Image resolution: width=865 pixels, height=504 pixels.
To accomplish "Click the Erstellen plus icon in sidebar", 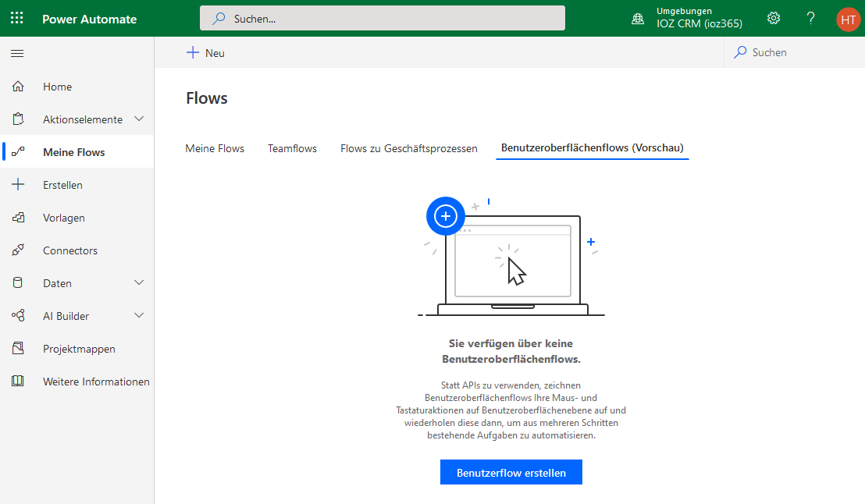I will click(18, 185).
